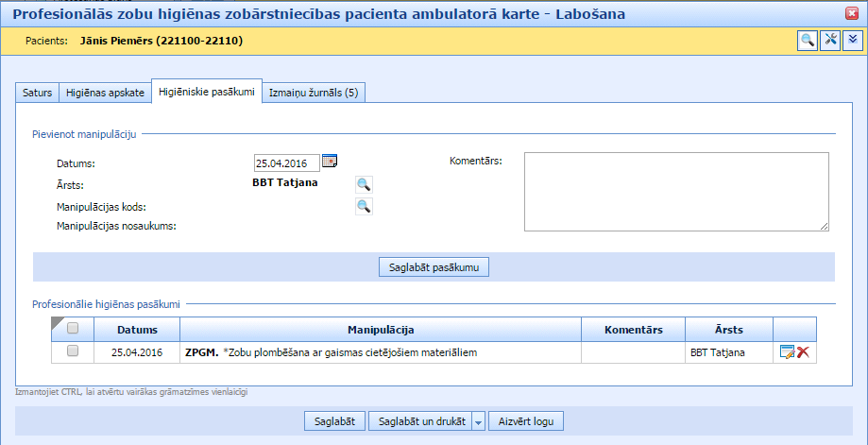Click the Saglabāt pasākumu button

point(434,267)
